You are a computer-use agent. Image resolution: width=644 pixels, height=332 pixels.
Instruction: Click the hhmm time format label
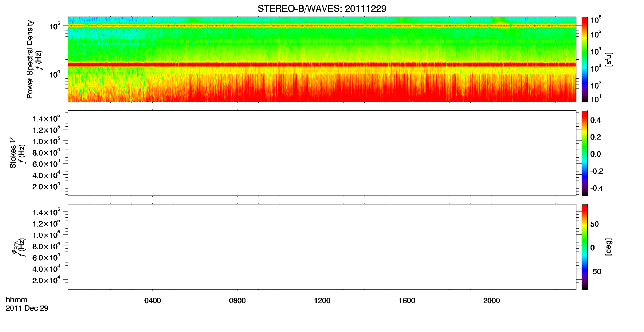pyautogui.click(x=17, y=300)
